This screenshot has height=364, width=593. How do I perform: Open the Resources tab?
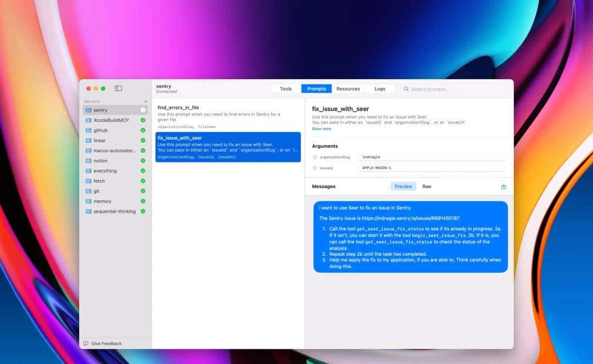348,89
